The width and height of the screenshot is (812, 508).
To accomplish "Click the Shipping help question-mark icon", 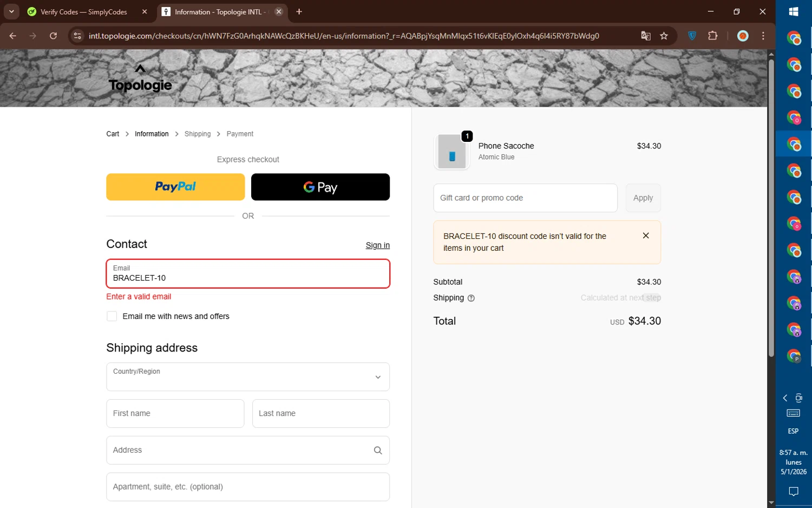I will click(471, 298).
